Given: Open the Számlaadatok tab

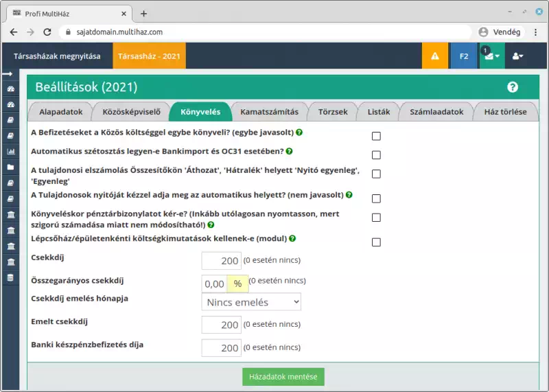Looking at the screenshot, I should tap(436, 112).
